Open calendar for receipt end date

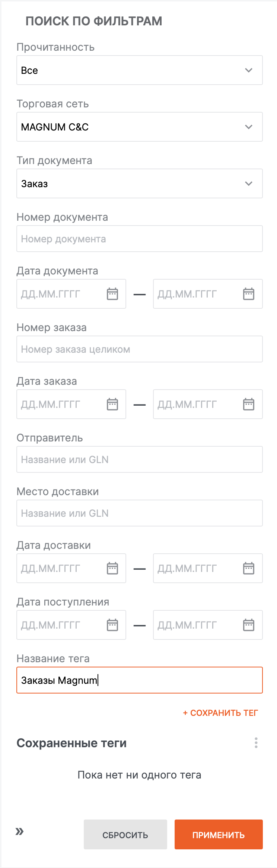pyautogui.click(x=249, y=625)
